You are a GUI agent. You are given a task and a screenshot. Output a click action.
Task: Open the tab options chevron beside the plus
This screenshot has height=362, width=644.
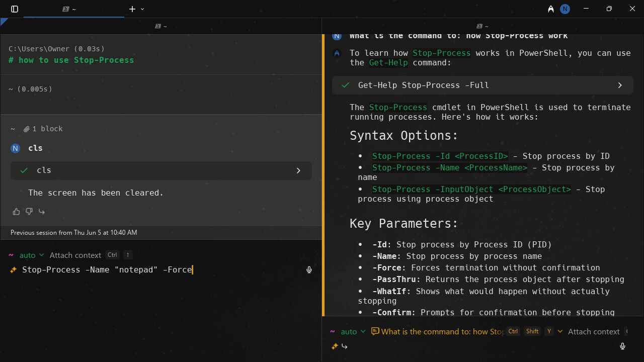142,9
